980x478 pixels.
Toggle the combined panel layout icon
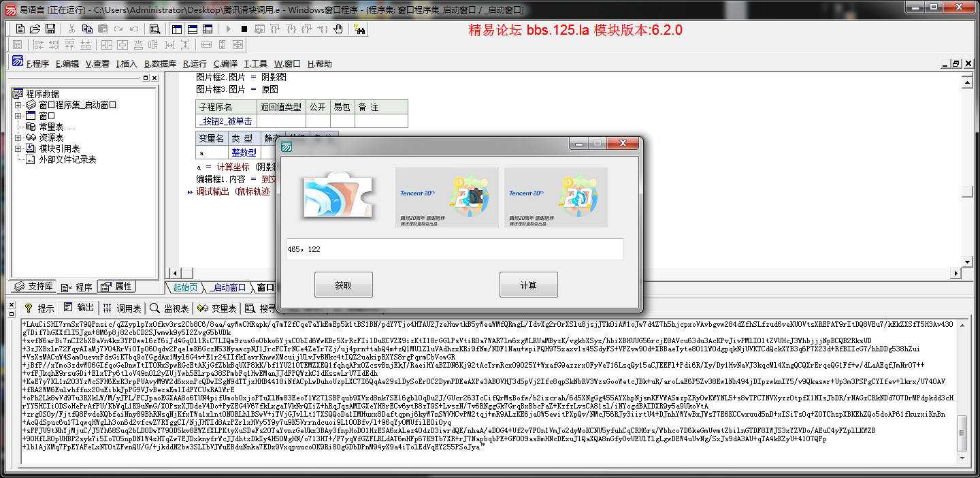207,29
